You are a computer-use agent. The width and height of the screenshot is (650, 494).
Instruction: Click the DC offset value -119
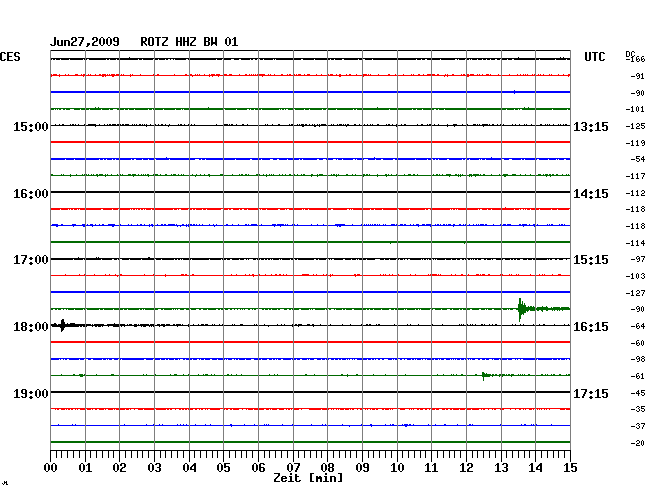635,143
